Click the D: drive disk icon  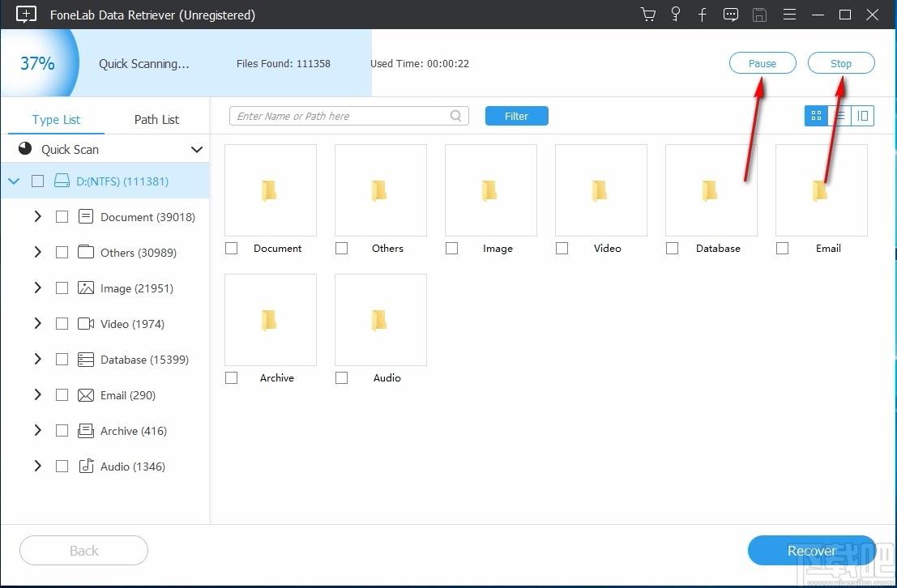click(x=62, y=181)
